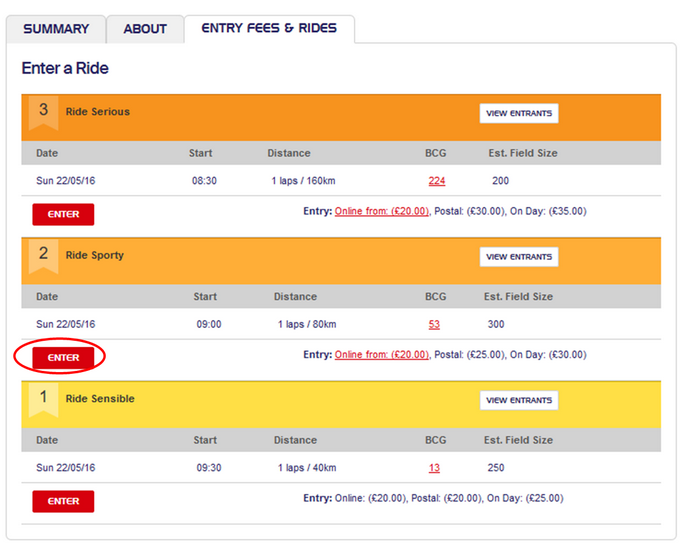Image resolution: width=683 pixels, height=551 pixels.
Task: Click field size value 200
Action: coord(500,181)
